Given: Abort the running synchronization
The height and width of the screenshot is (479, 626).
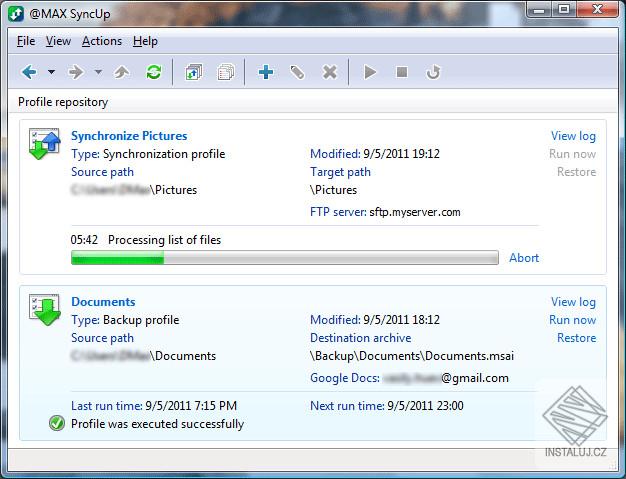Looking at the screenshot, I should tap(524, 258).
